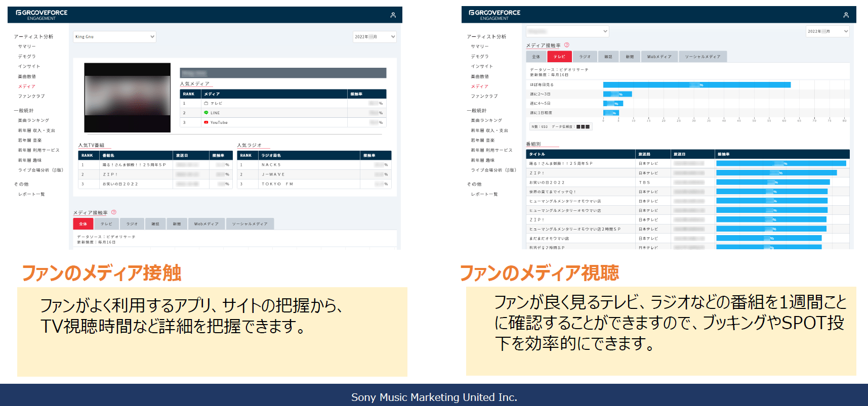This screenshot has height=406, width=868.
Task: Select the red 全体 tab below the popular TV table
Action: click(x=83, y=223)
